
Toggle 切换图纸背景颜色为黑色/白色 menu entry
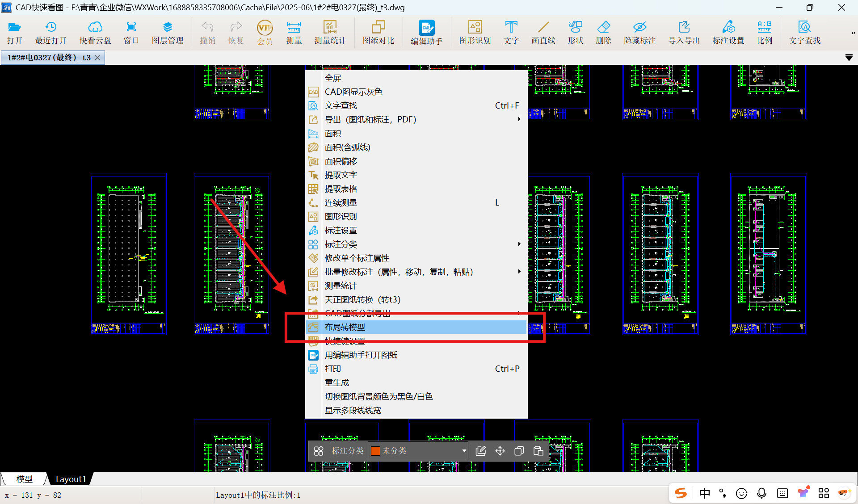(x=379, y=396)
